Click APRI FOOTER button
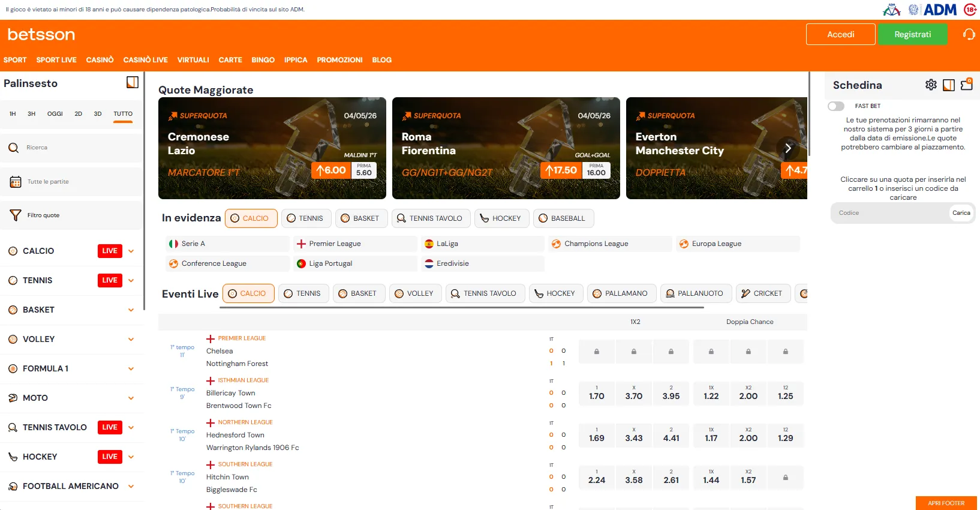This screenshot has width=980, height=510. coord(946,503)
